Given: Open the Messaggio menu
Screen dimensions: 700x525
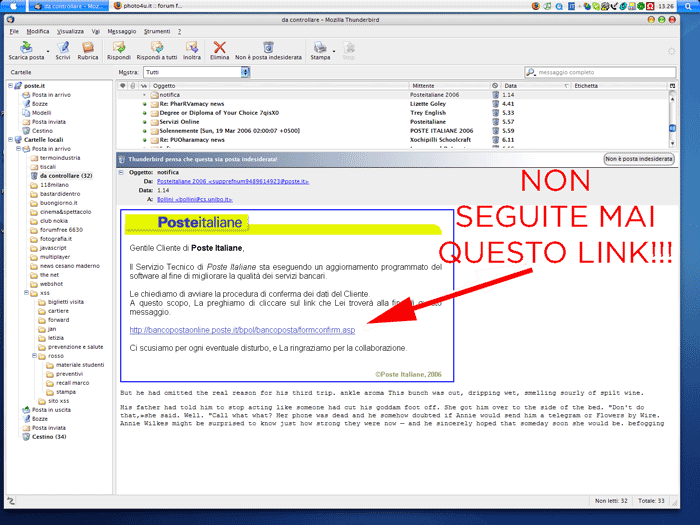Looking at the screenshot, I should point(121,31).
